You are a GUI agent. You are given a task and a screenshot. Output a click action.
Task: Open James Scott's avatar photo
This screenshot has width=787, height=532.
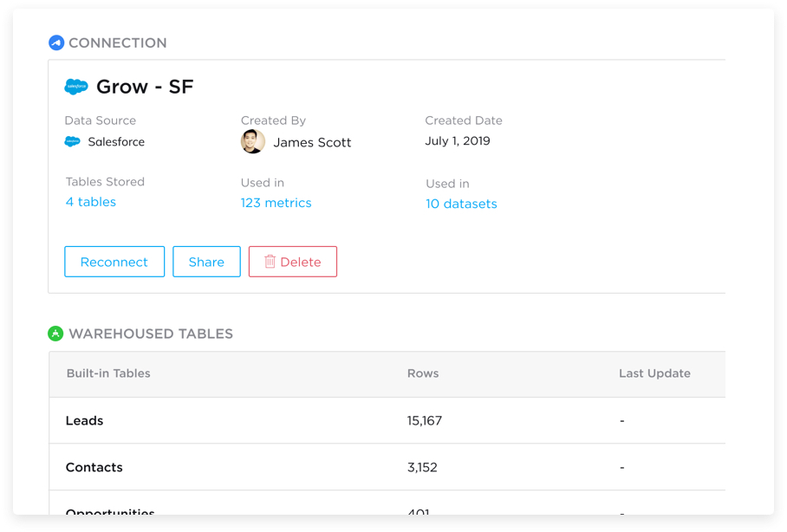[x=252, y=142]
